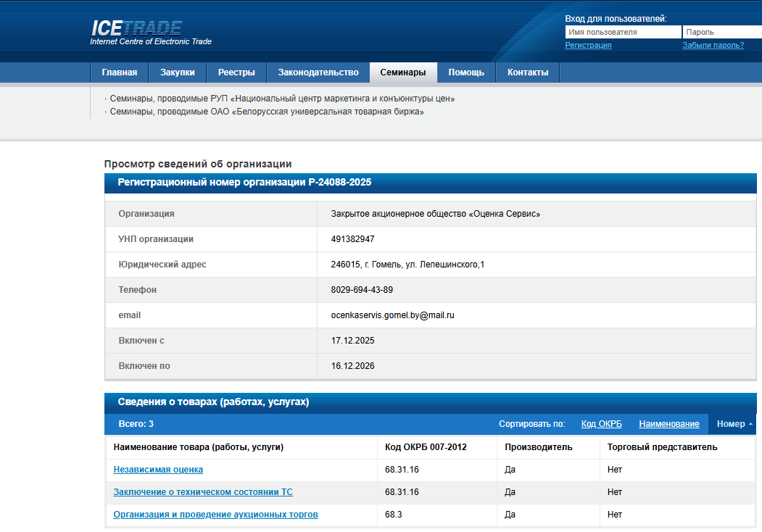This screenshot has width=762, height=532.
Task: Click the Регистрация link
Action: pos(588,45)
